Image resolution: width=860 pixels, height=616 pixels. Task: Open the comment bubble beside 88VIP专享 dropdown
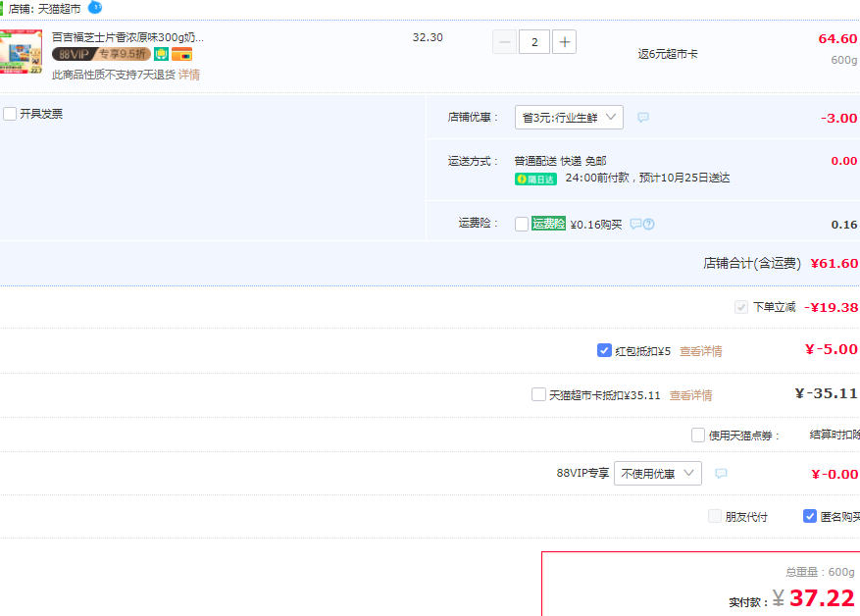point(721,474)
